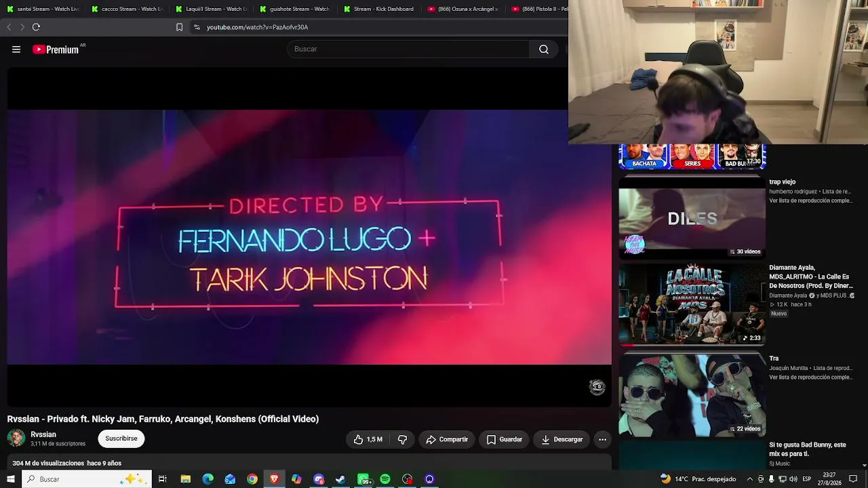Go forward in browser history
The image size is (868, 488).
tap(22, 27)
